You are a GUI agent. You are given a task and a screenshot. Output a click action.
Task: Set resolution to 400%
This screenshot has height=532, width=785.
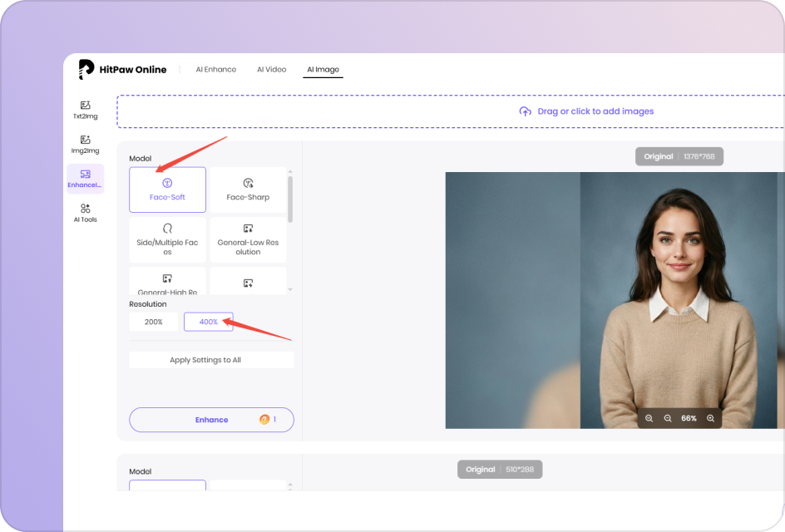(x=208, y=322)
